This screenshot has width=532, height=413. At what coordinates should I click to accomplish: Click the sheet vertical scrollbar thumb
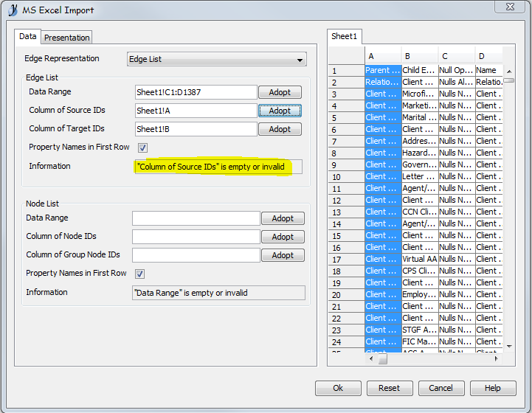[x=509, y=80]
